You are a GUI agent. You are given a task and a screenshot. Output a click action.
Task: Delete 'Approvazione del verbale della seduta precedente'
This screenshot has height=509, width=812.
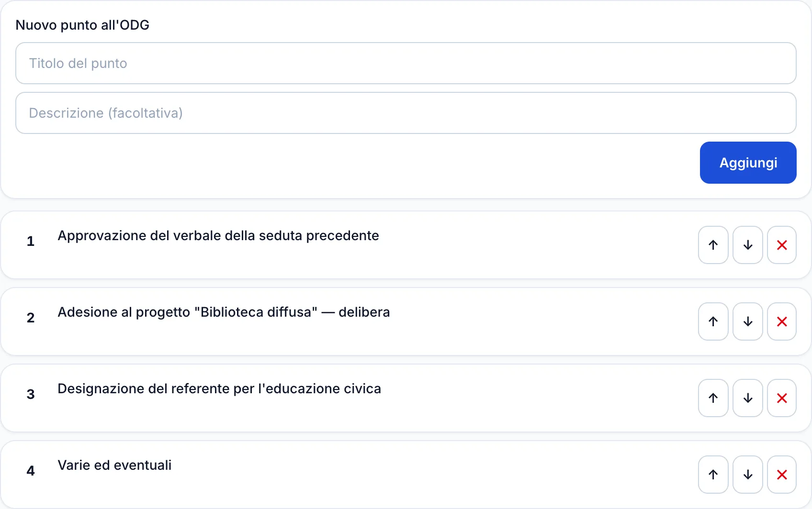point(782,245)
